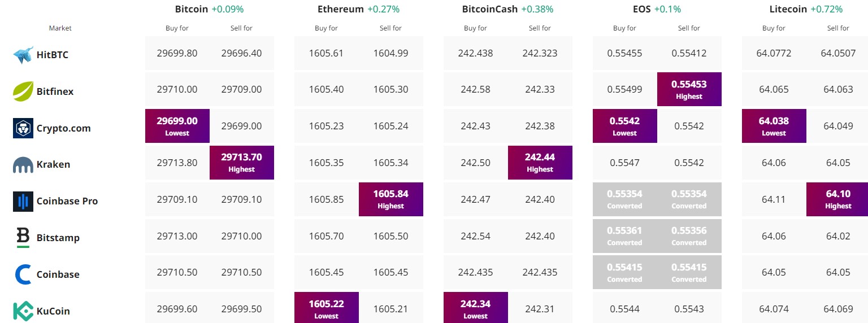Select KuCoin lowest BitcoinCash buy price

pyautogui.click(x=476, y=309)
